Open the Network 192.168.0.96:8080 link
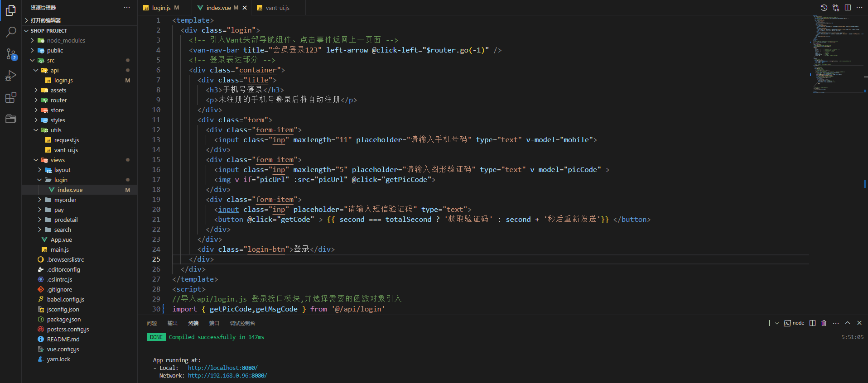The height and width of the screenshot is (383, 868). tap(227, 376)
